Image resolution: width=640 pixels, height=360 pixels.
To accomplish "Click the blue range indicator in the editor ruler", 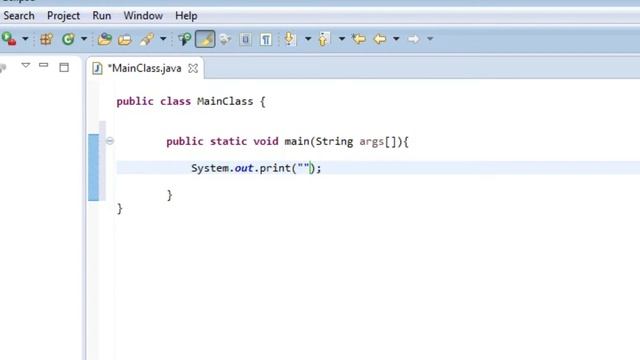I will click(93, 167).
